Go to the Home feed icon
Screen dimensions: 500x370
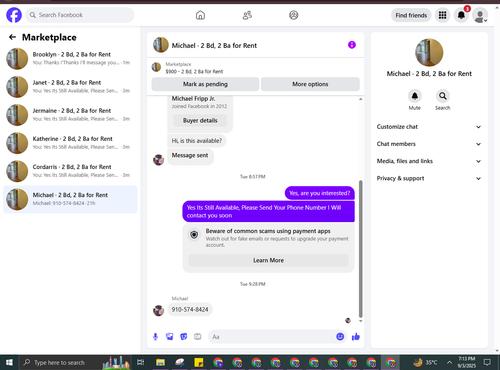point(200,15)
